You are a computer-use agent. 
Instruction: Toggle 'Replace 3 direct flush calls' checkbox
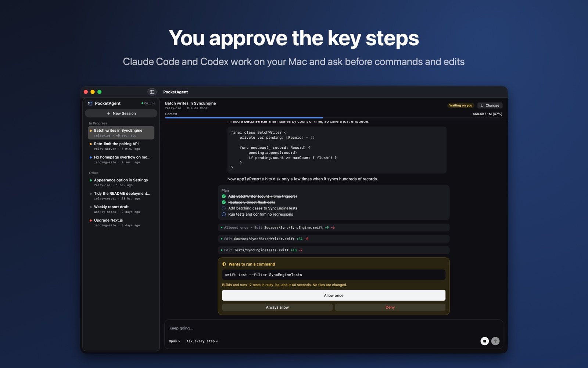224,202
